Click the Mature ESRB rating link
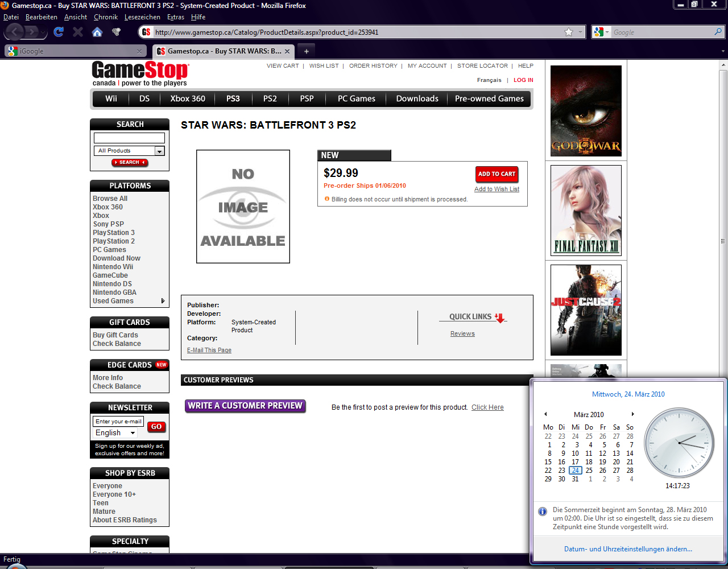Screen dimensions: 728x569 pyautogui.click(x=104, y=512)
